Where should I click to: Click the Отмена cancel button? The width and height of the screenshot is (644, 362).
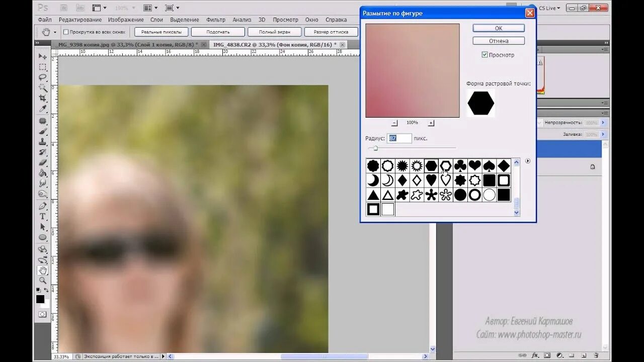tap(499, 41)
